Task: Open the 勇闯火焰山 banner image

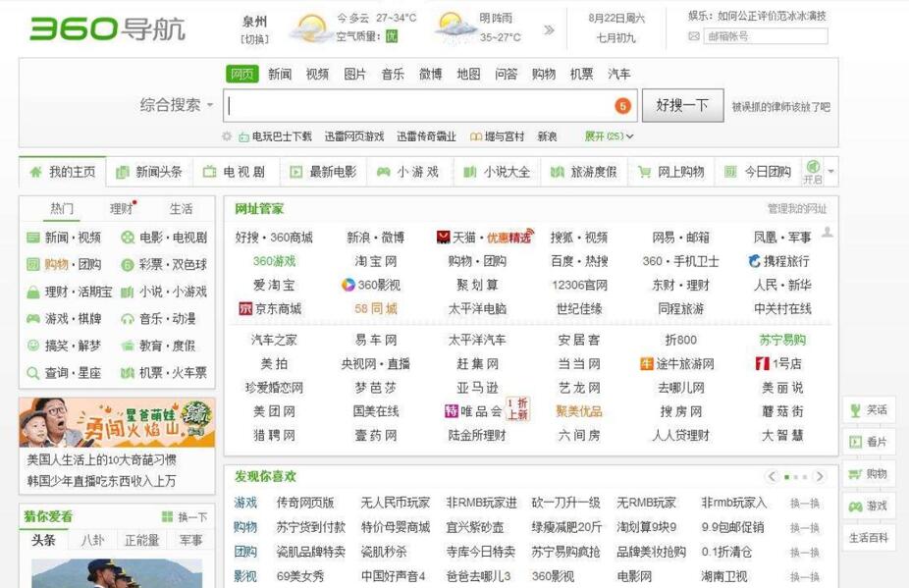Action: tap(117, 422)
